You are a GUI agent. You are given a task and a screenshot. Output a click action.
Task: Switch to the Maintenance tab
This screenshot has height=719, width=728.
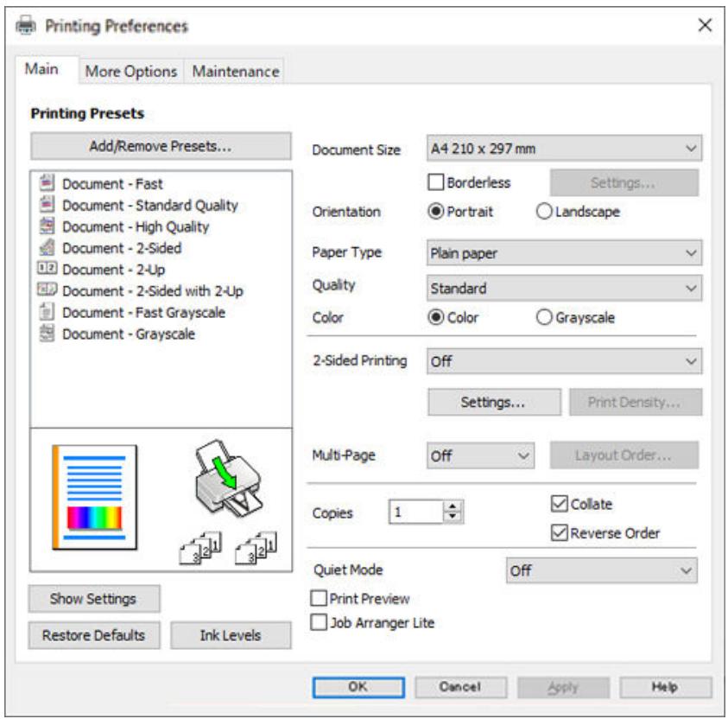236,72
